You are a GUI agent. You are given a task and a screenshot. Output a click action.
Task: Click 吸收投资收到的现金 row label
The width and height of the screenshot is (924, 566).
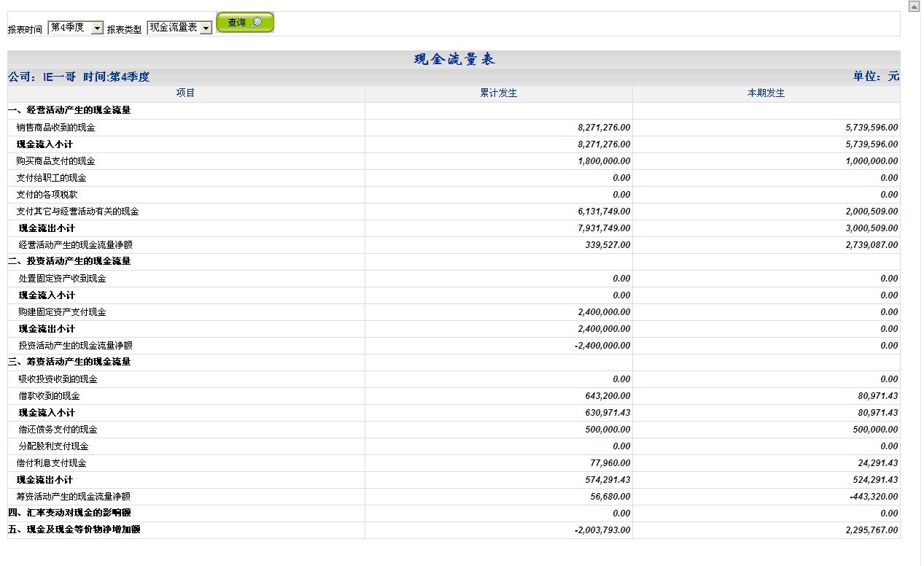pos(58,379)
